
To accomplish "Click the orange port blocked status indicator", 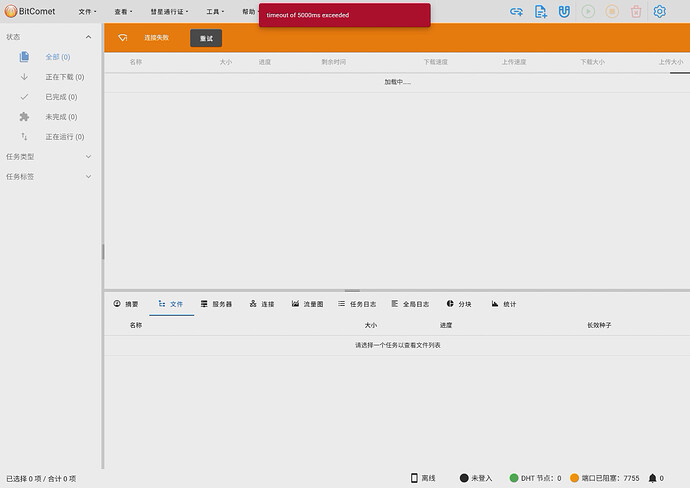I will (575, 478).
